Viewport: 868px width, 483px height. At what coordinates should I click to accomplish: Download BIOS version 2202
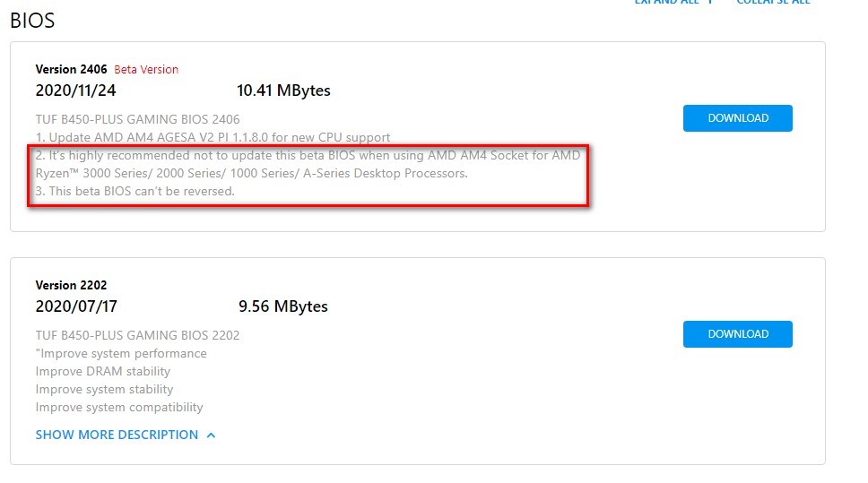point(737,334)
